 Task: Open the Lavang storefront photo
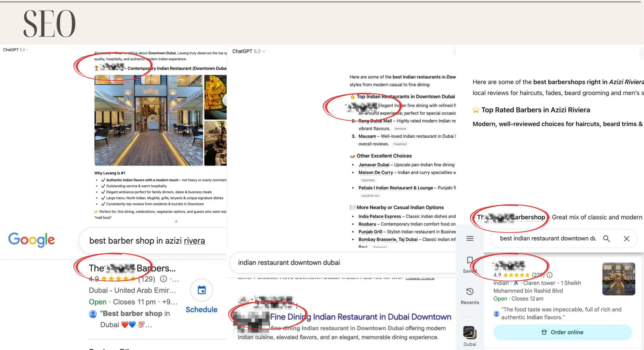tap(149, 120)
